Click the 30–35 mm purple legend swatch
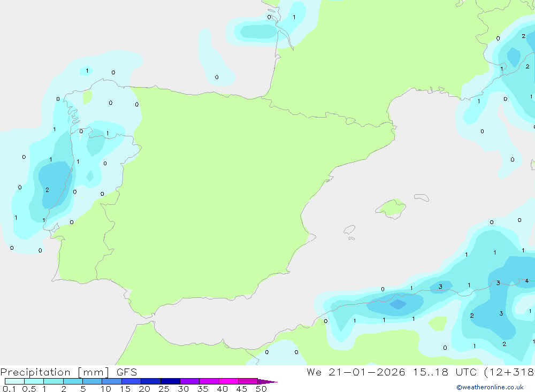This screenshot has width=535, height=392. click(189, 381)
